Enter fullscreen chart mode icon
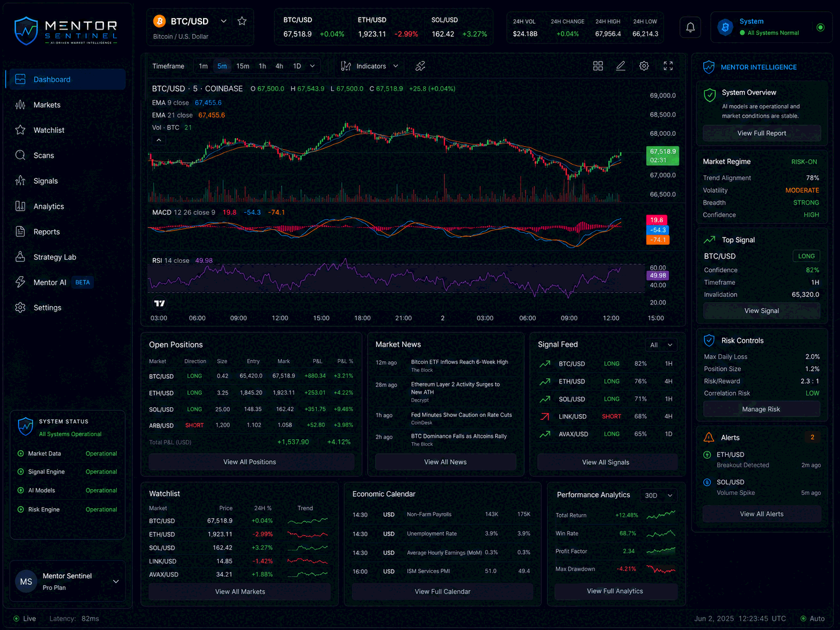Screen dimensions: 840x630 pyautogui.click(x=668, y=66)
